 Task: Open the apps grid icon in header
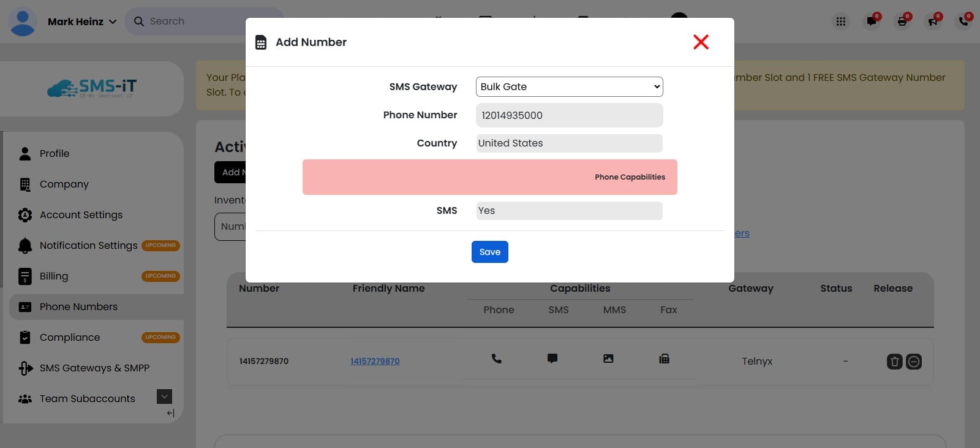[841, 21]
